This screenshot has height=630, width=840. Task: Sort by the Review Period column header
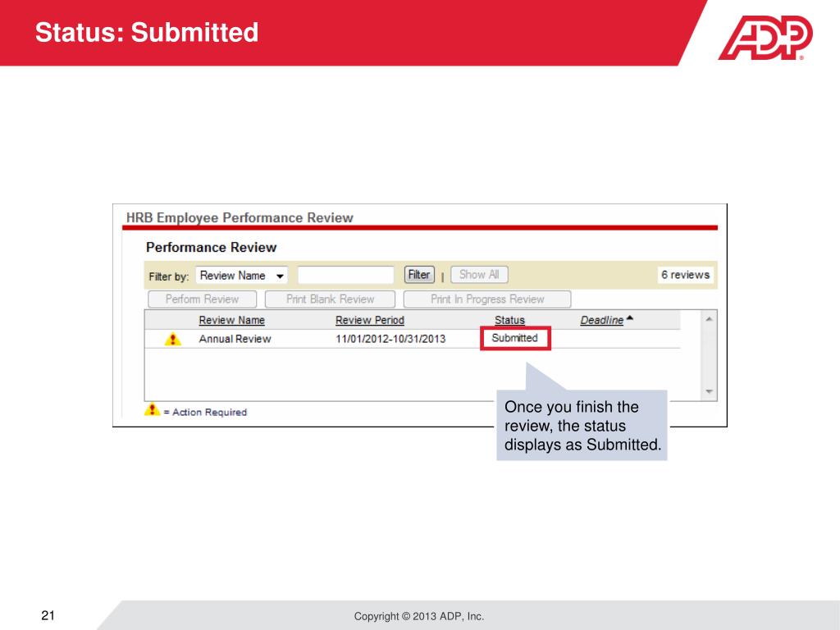[x=370, y=321]
